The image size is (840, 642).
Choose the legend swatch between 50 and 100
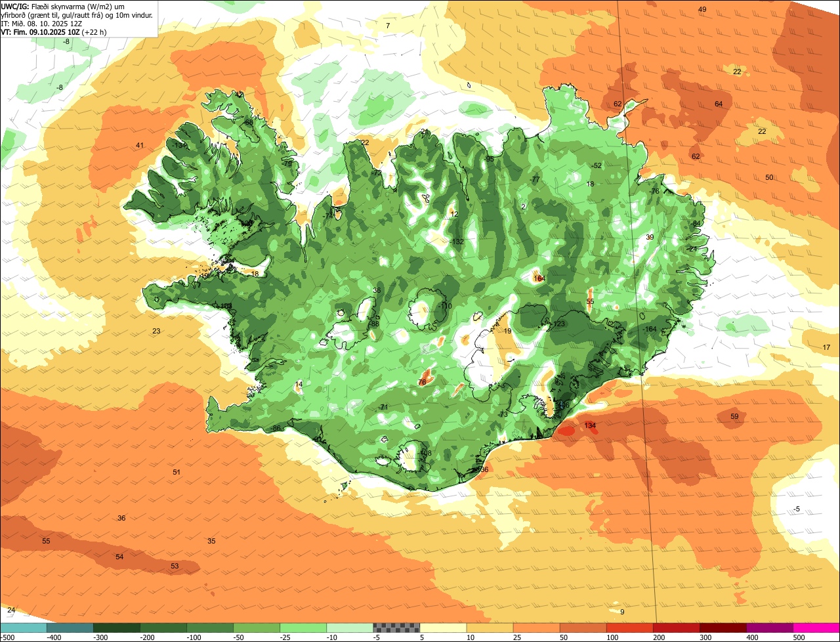[583, 628]
